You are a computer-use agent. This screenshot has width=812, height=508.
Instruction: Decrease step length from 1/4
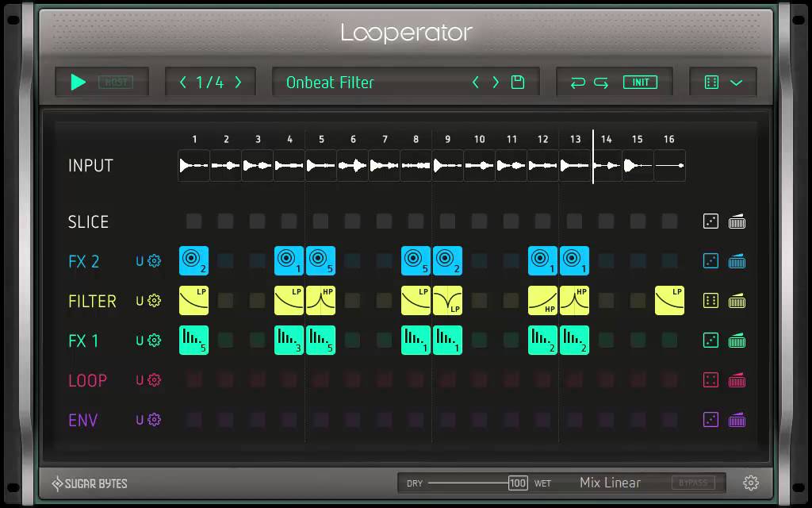[x=183, y=82]
